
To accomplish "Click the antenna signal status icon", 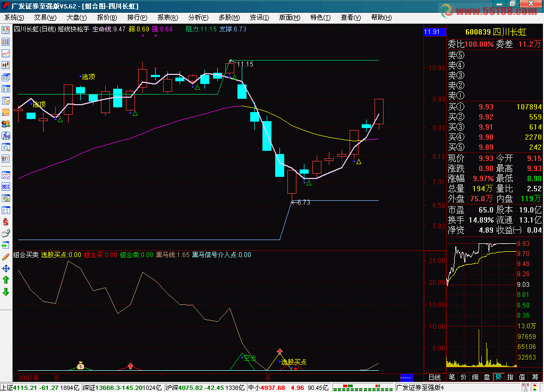I will tap(525, 388).
